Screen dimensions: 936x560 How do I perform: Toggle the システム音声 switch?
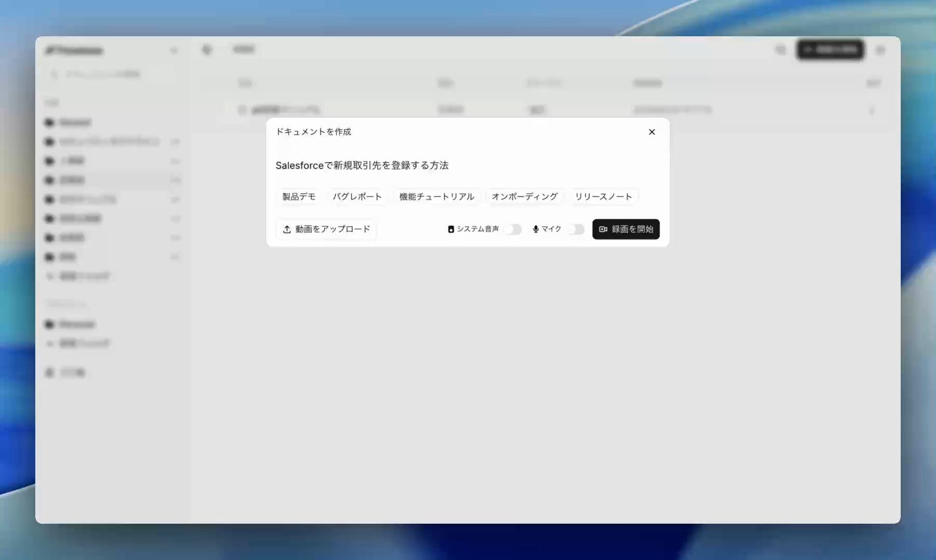point(513,229)
